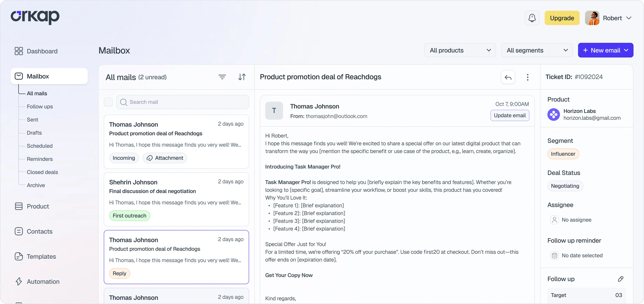
Task: Open the Negotiating deal status selector
Action: [565, 186]
